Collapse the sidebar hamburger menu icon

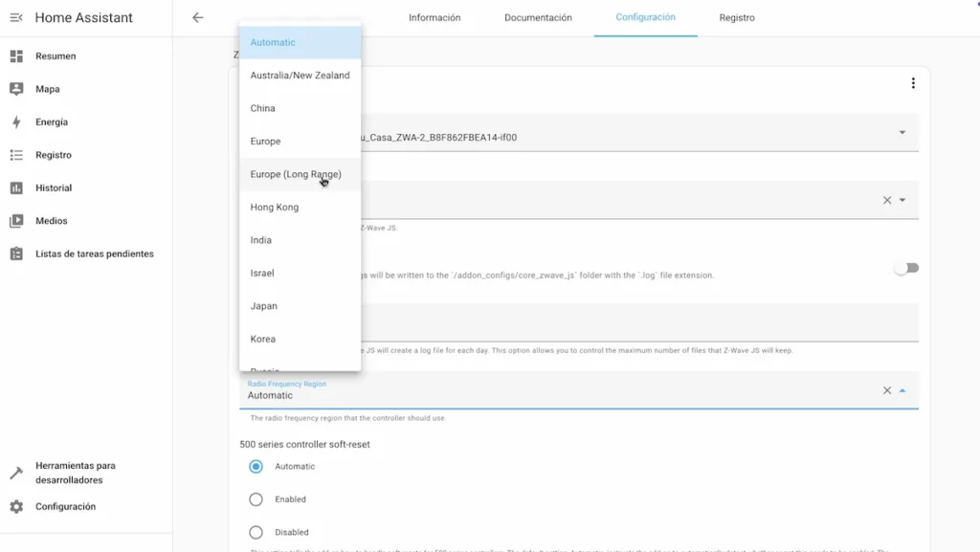16,17
